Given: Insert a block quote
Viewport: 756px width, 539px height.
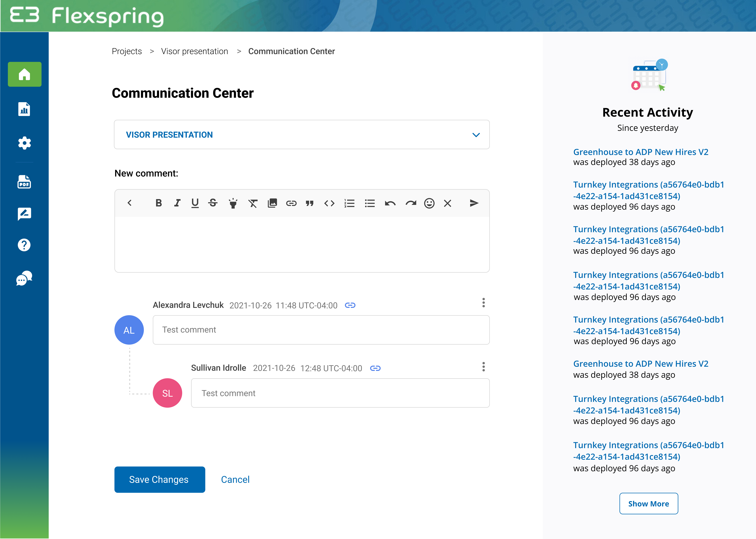Looking at the screenshot, I should coord(310,203).
